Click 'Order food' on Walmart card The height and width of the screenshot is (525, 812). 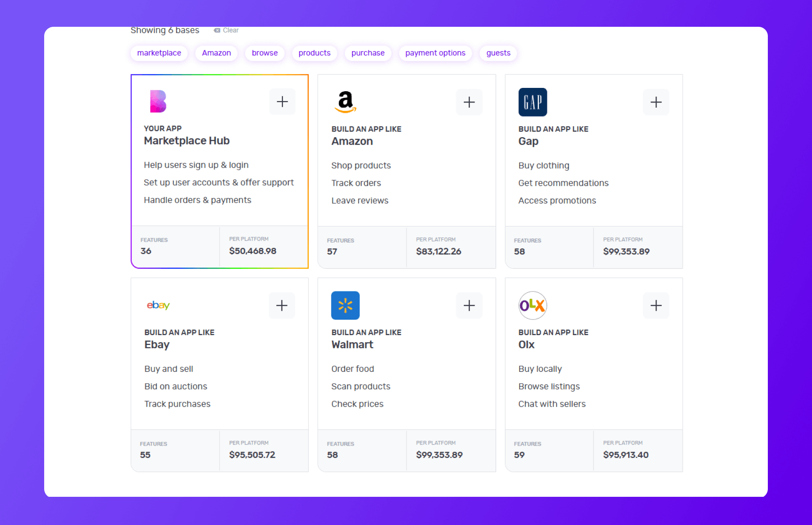click(352, 369)
